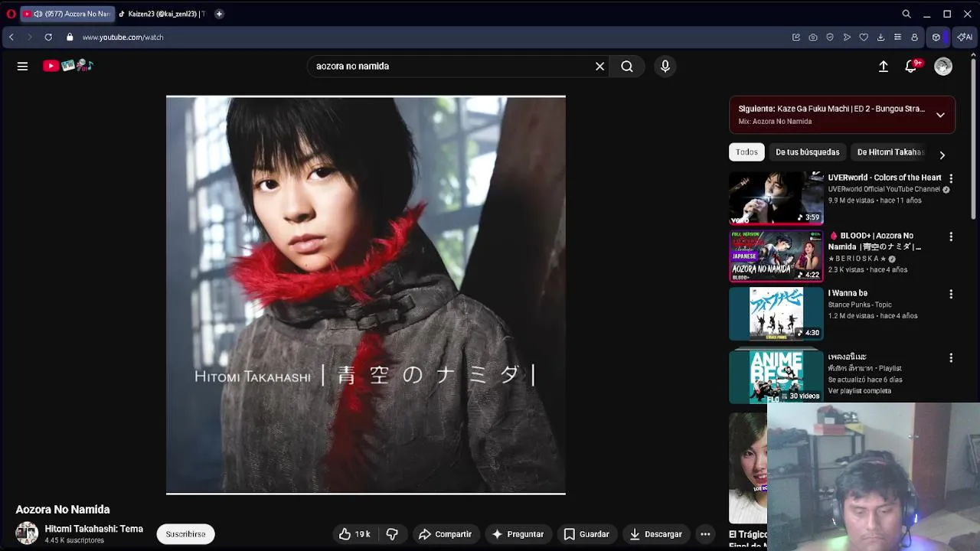Dislike the video with thumbs down
Viewport: 980px width, 551px height.
pyautogui.click(x=392, y=534)
